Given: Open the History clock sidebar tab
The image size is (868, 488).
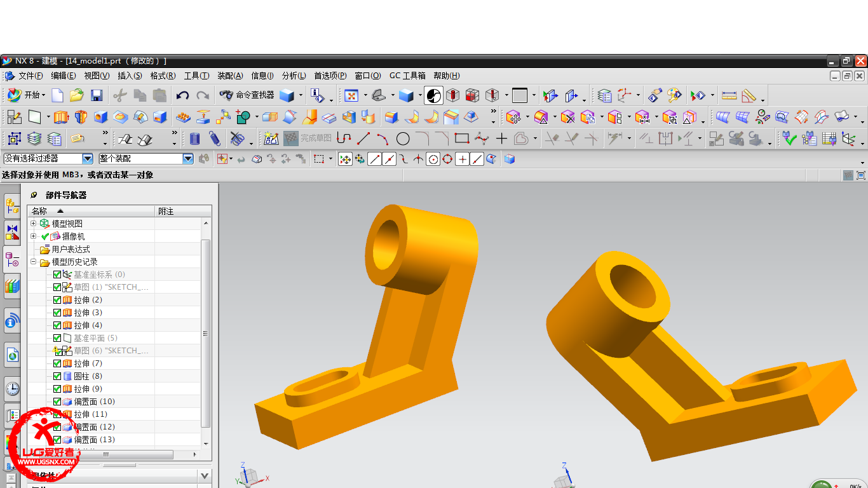Looking at the screenshot, I should tap(12, 388).
